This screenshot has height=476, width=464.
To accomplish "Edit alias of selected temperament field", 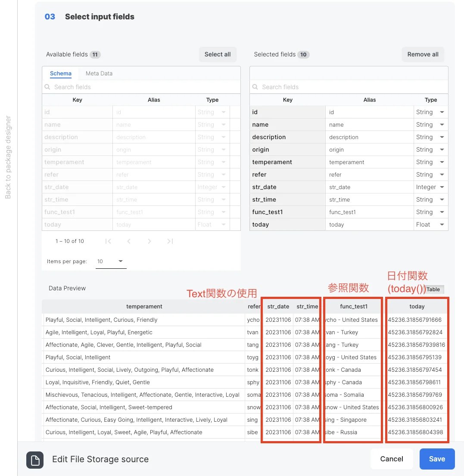I will tap(369, 162).
